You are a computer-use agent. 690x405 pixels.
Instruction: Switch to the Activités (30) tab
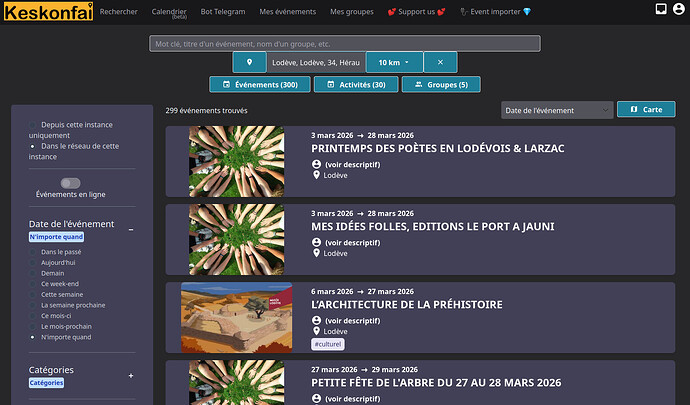coord(356,85)
